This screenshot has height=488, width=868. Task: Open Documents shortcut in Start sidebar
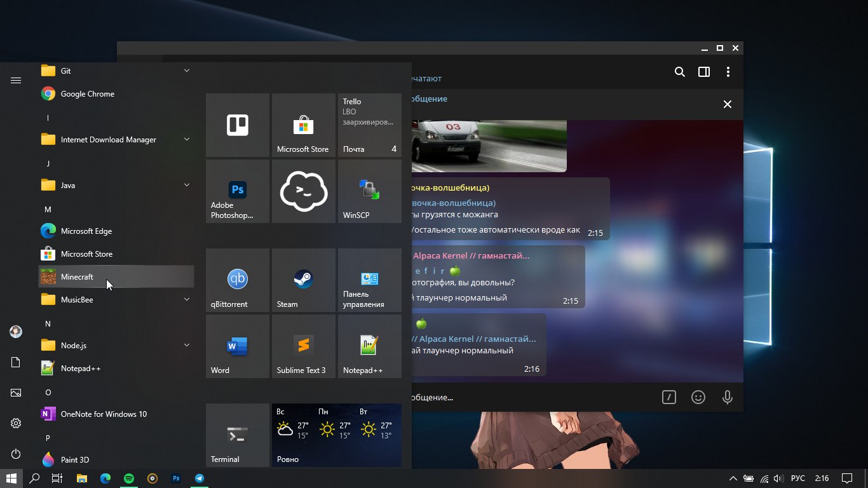tap(16, 362)
